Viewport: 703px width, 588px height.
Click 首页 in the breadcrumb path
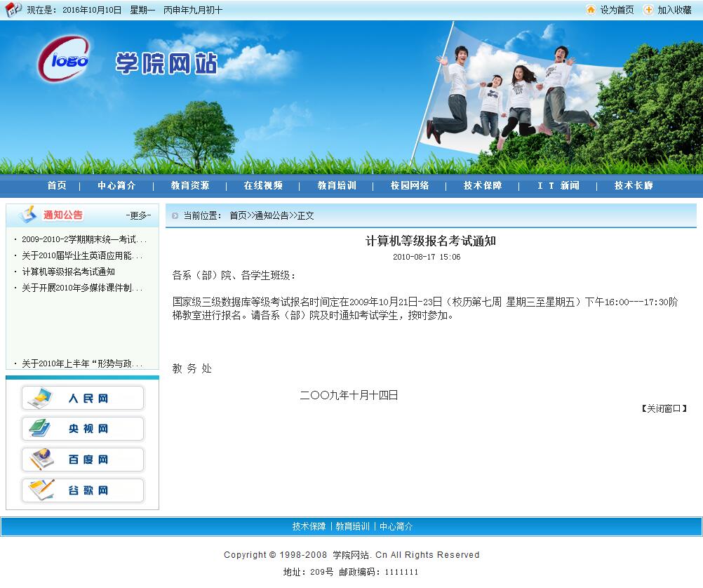tap(238, 215)
